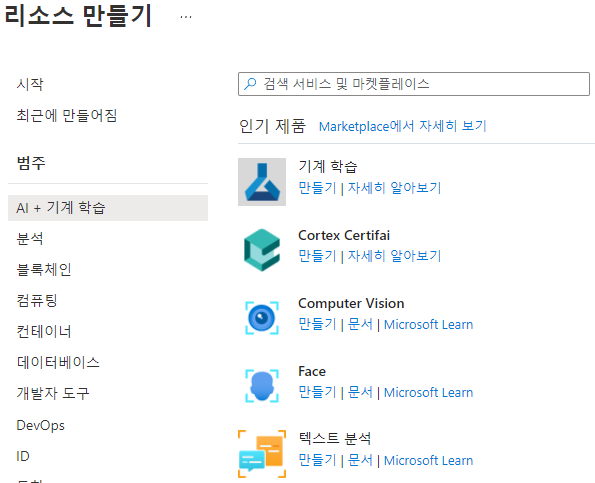This screenshot has height=483, width=595.
Task: Click the magnifier icon in search box
Action: click(x=250, y=84)
